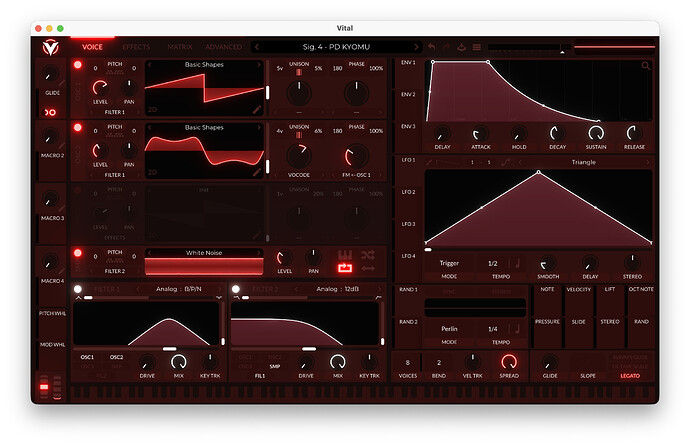Click the SPREAD knob
Image resolution: width=690 pixels, height=444 pixels.
509,362
